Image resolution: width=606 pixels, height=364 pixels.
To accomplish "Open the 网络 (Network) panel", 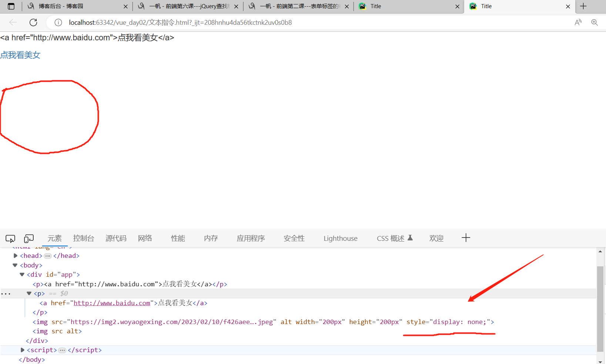I will coord(145,239).
